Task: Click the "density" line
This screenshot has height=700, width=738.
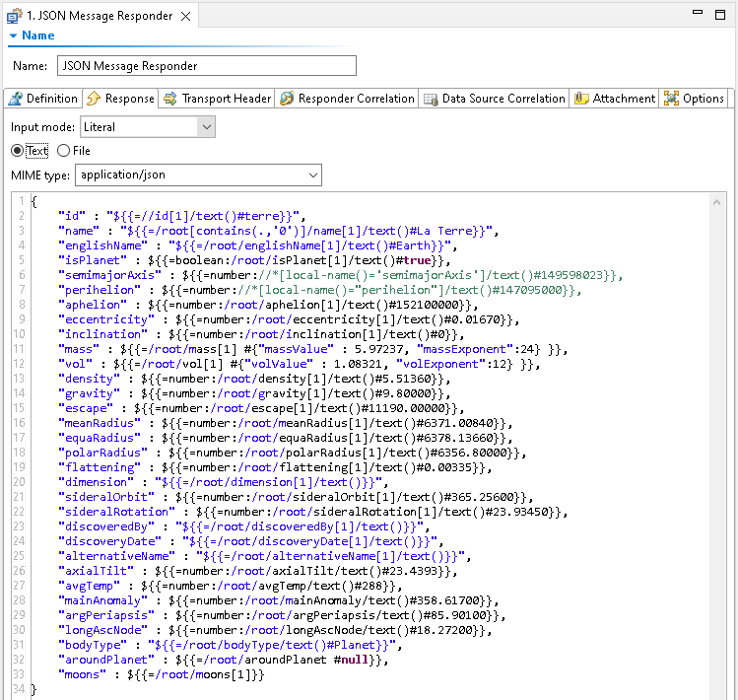Action: click(254, 379)
